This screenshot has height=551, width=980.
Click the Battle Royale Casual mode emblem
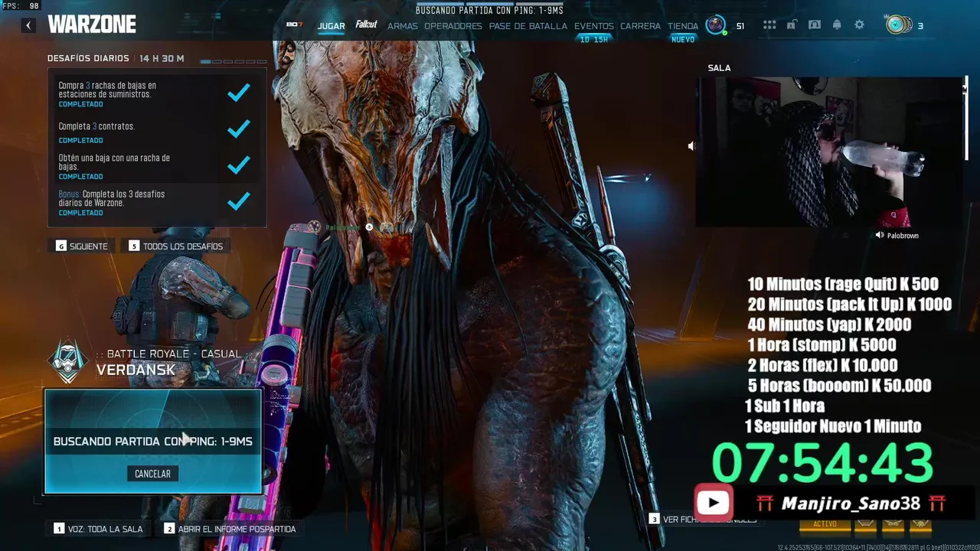(67, 360)
